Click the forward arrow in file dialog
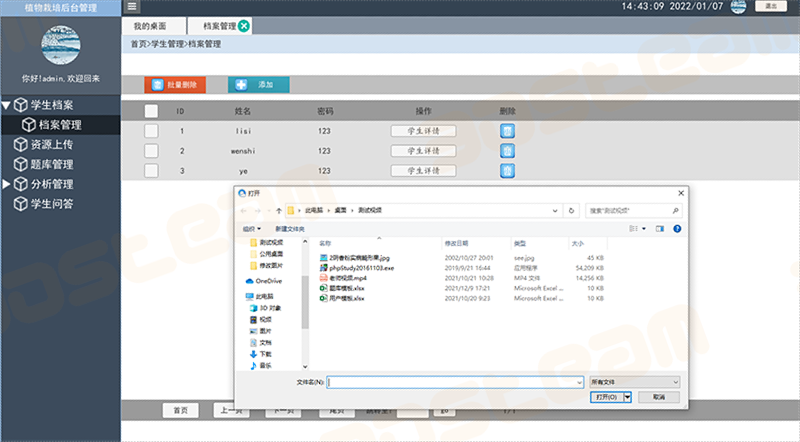This screenshot has height=442, width=800. (258, 211)
